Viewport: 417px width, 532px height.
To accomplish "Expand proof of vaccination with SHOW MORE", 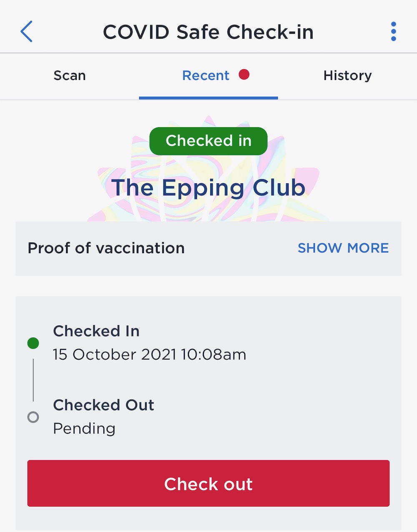I will tap(343, 248).
